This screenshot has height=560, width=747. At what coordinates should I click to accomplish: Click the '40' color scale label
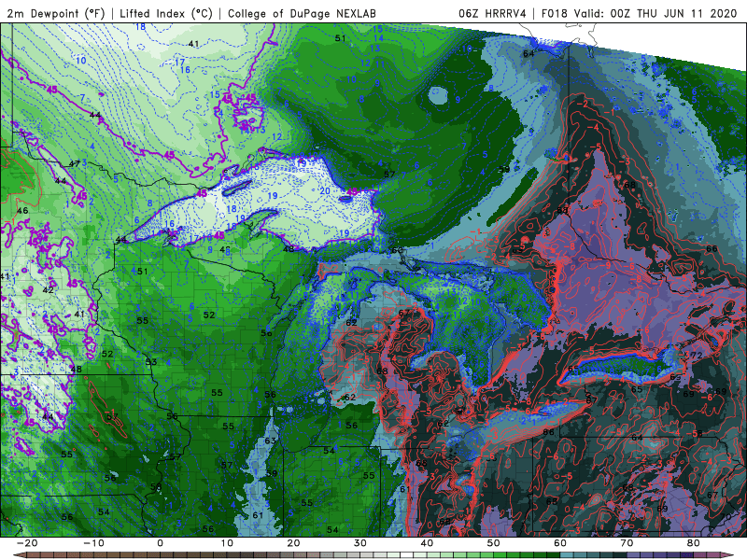coord(427,543)
